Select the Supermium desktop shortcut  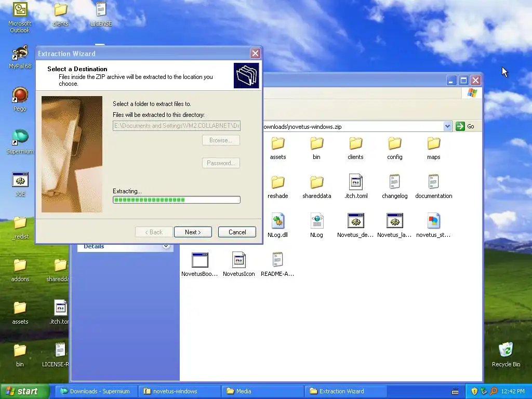[x=20, y=142]
